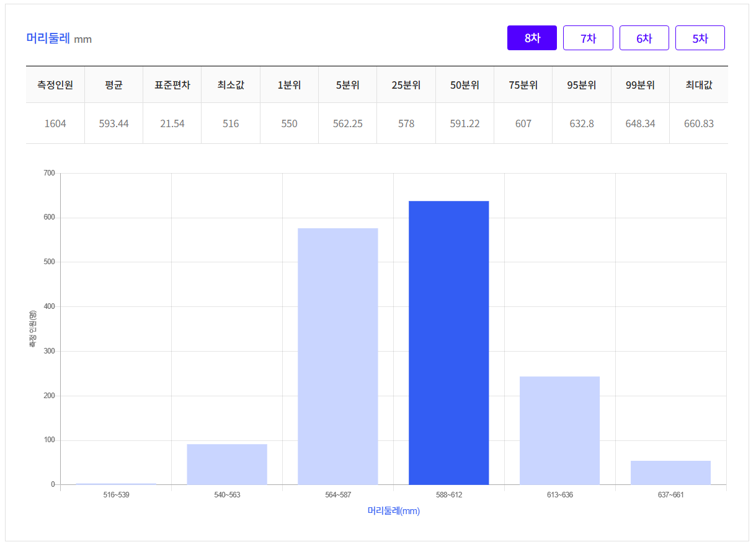Click the 564~587 axis label
The width and height of the screenshot is (756, 547).
click(338, 495)
